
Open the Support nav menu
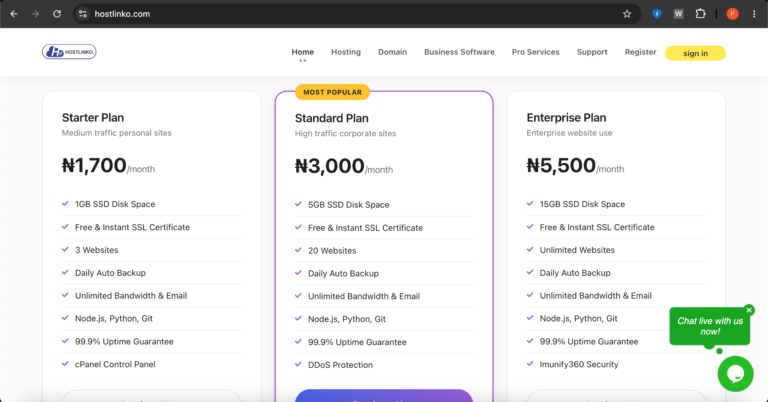pyautogui.click(x=592, y=52)
